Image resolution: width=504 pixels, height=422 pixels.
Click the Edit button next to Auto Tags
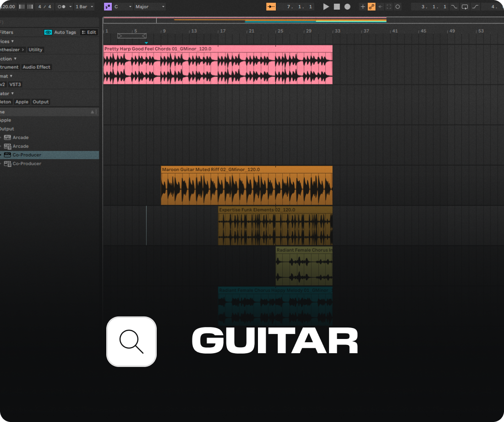[x=89, y=32]
